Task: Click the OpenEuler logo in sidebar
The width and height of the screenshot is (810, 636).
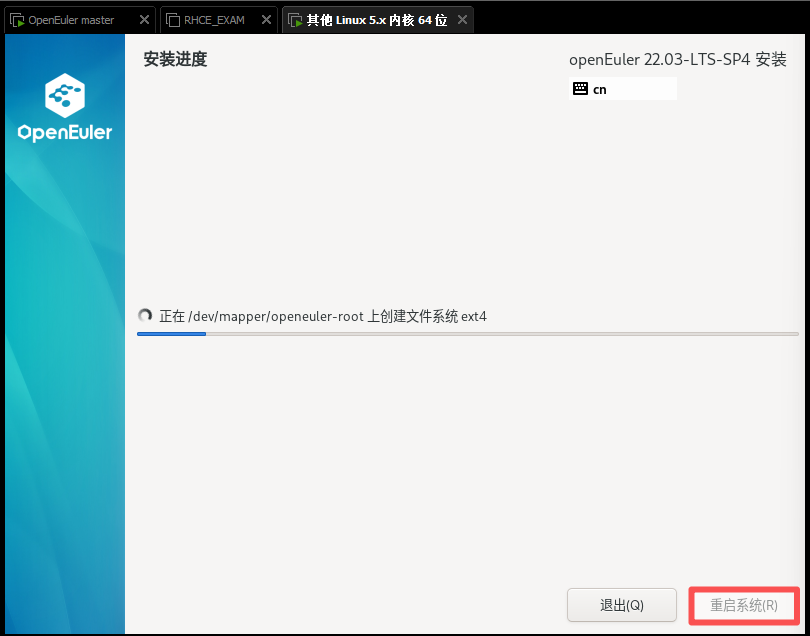Action: [x=65, y=107]
